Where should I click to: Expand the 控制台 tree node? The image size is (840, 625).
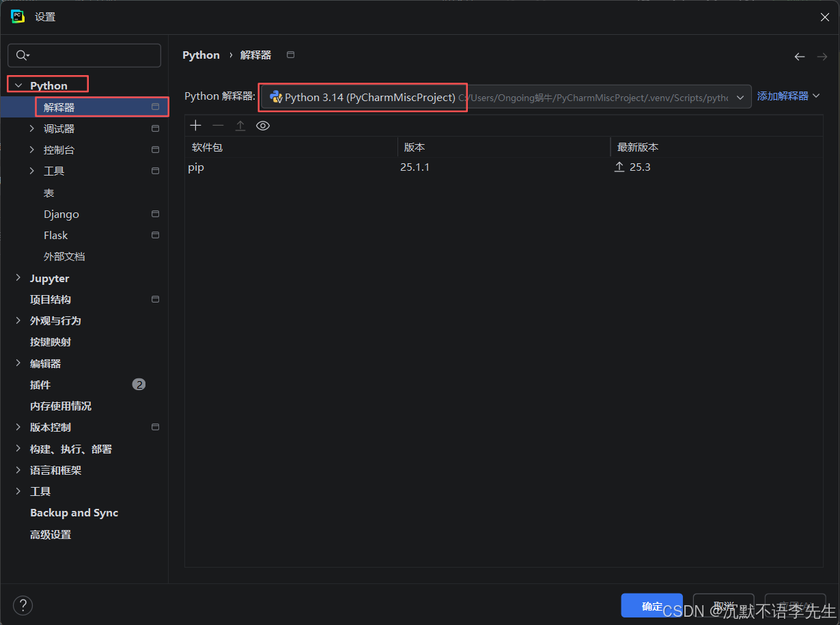click(x=31, y=150)
